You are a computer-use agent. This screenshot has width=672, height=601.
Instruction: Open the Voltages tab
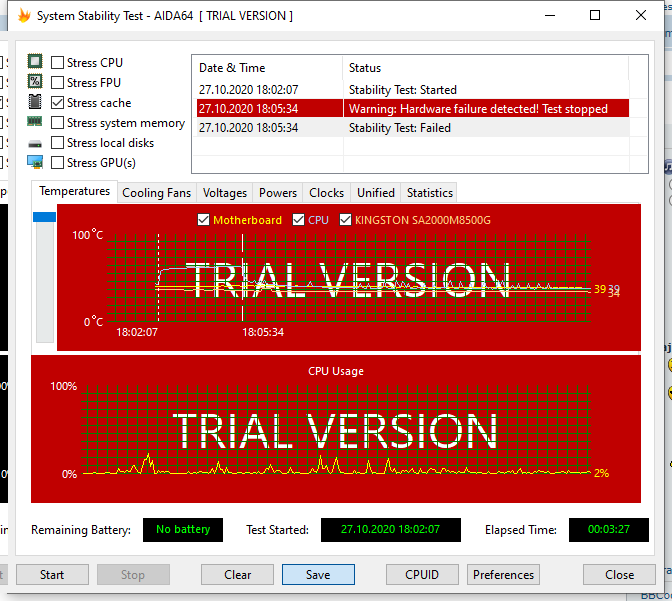pyautogui.click(x=225, y=193)
